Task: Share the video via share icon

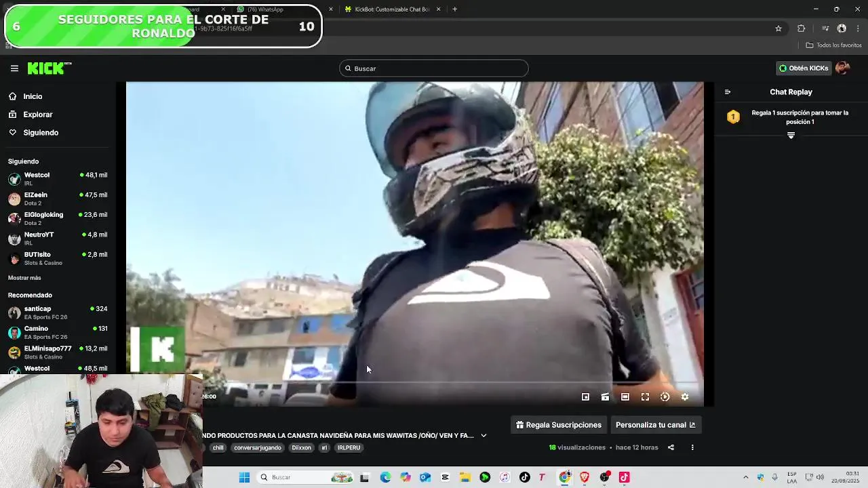Action: tap(671, 447)
